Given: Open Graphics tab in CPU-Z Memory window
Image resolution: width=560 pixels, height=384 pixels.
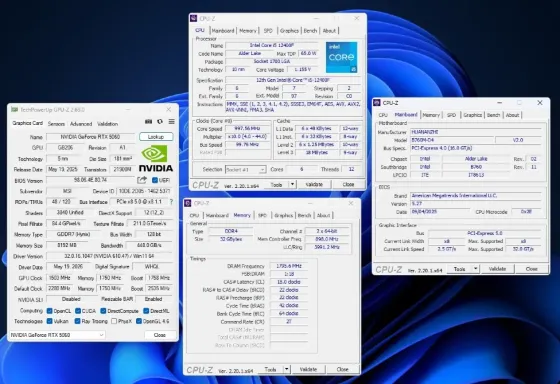Looking at the screenshot, I should (284, 215).
